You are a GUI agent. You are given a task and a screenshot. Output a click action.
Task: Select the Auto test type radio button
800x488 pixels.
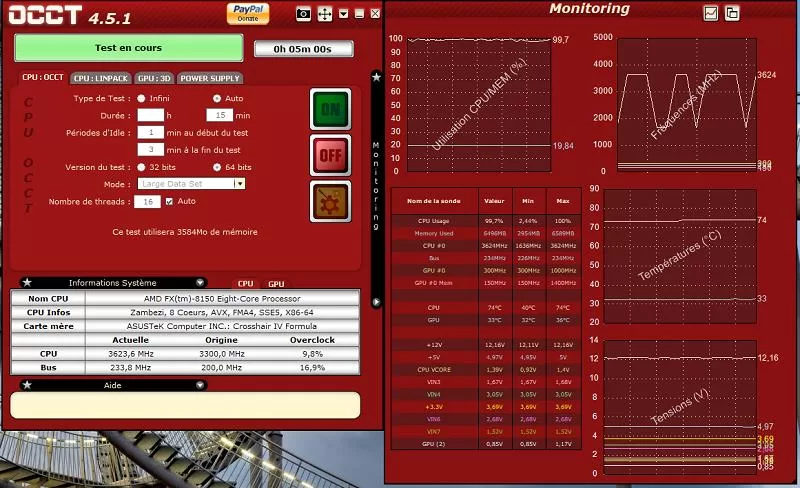coord(217,98)
